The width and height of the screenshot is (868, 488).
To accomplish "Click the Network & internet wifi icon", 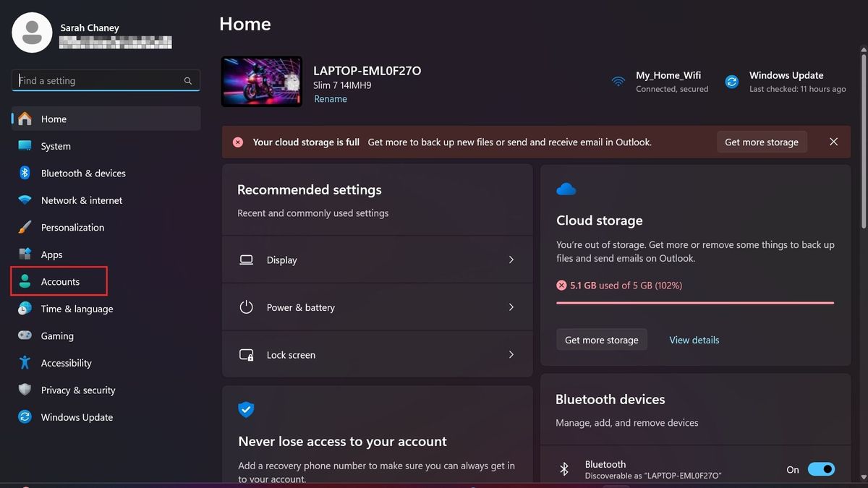I will (x=25, y=200).
